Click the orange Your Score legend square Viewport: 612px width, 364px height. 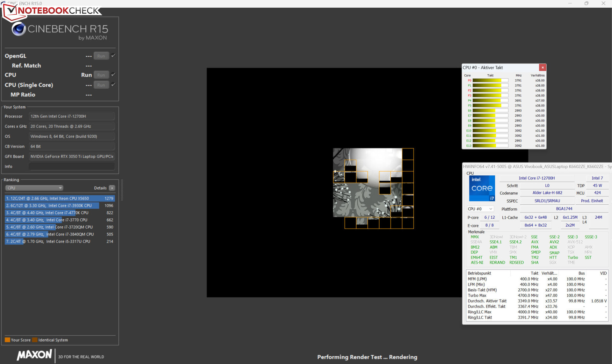7,340
